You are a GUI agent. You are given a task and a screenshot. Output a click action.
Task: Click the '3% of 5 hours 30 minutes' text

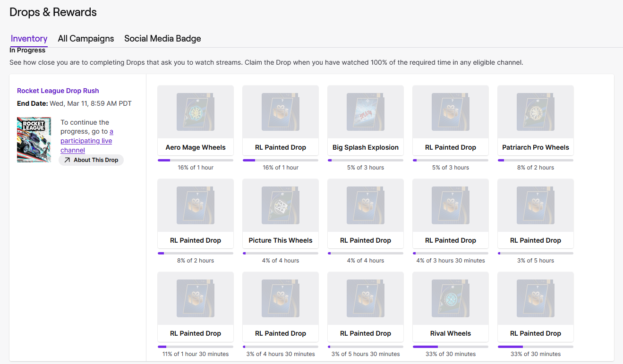point(366,354)
